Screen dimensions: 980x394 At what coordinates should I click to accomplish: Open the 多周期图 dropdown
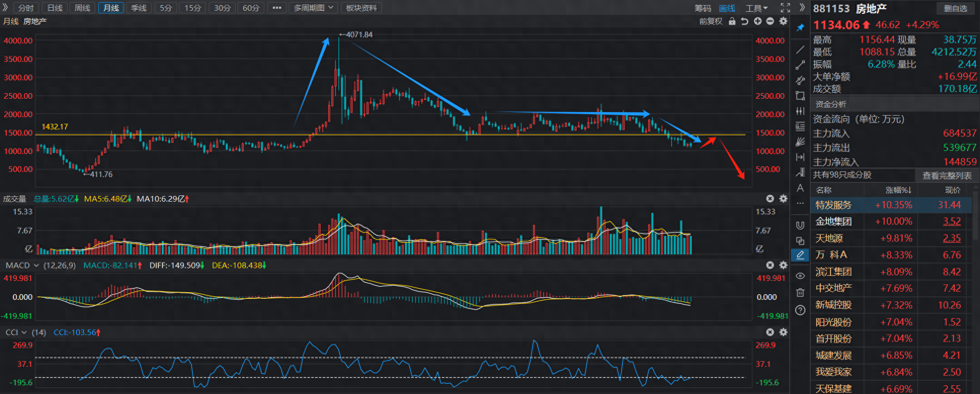click(313, 8)
